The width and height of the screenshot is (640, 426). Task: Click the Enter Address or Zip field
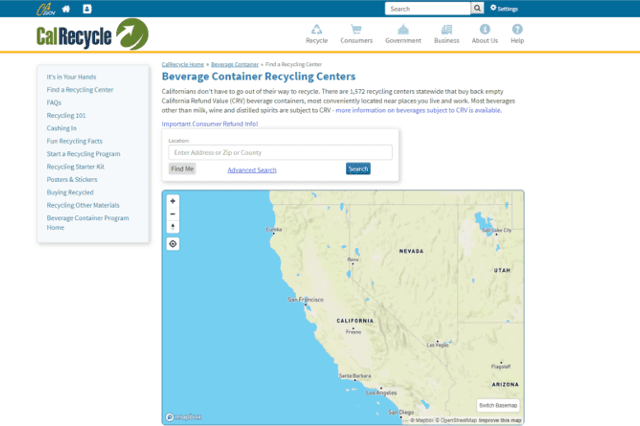[280, 153]
